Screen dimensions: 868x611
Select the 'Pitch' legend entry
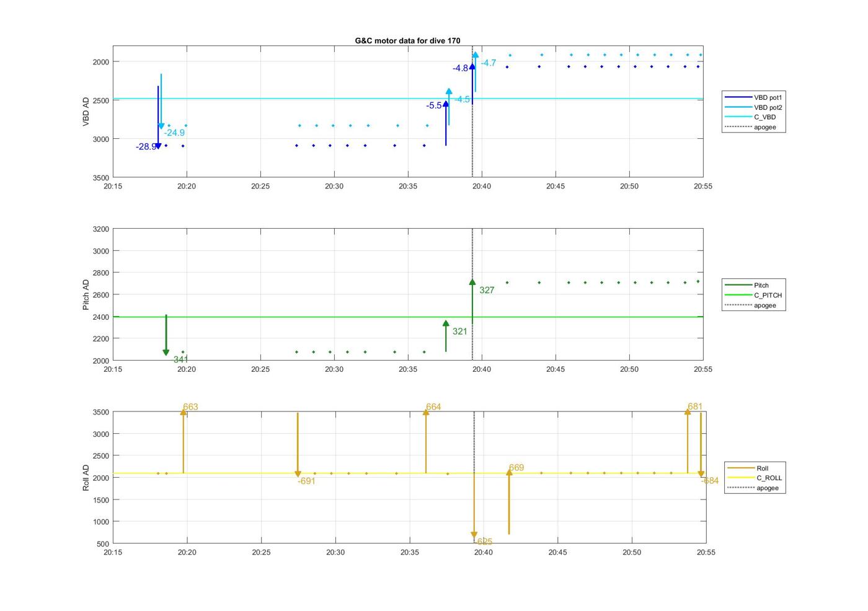point(747,285)
